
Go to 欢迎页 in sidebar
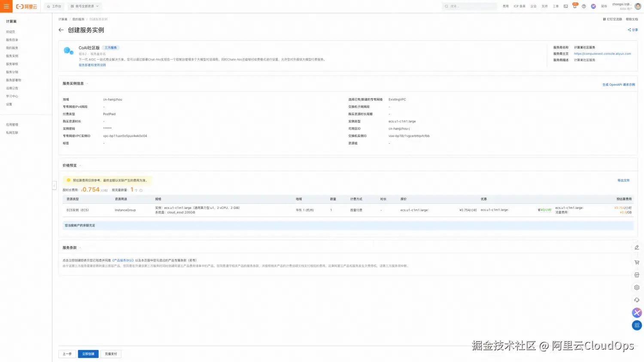point(10,32)
